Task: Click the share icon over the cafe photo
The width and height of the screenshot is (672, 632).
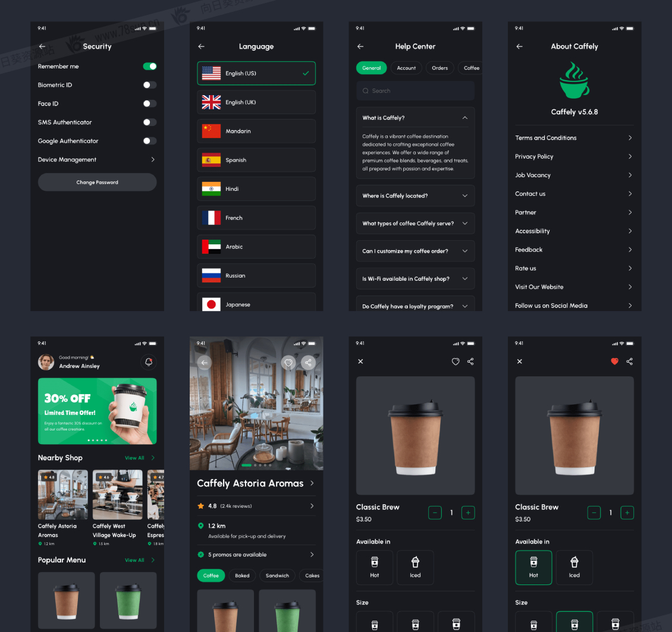Action: tap(307, 363)
